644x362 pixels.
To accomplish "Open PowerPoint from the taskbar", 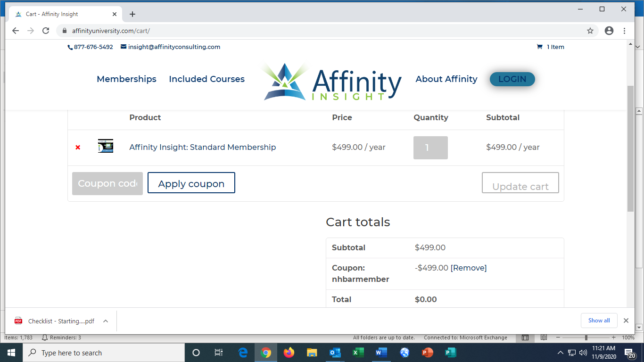I will click(428, 353).
